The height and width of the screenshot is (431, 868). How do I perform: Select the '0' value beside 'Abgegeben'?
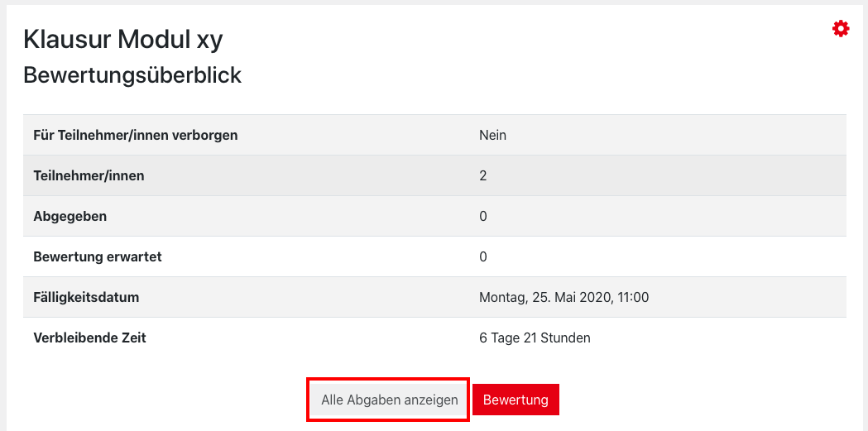tap(483, 216)
